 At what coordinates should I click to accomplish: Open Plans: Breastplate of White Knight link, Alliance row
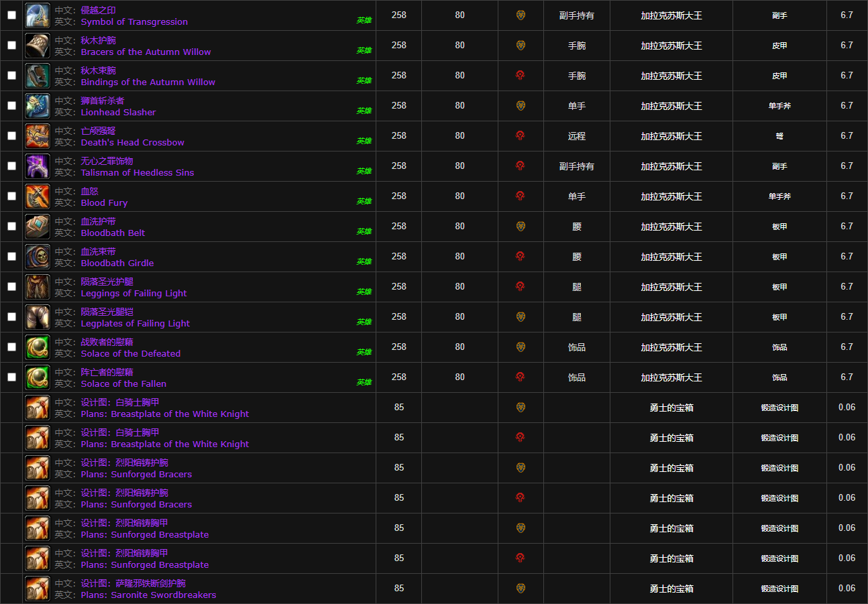point(165,414)
